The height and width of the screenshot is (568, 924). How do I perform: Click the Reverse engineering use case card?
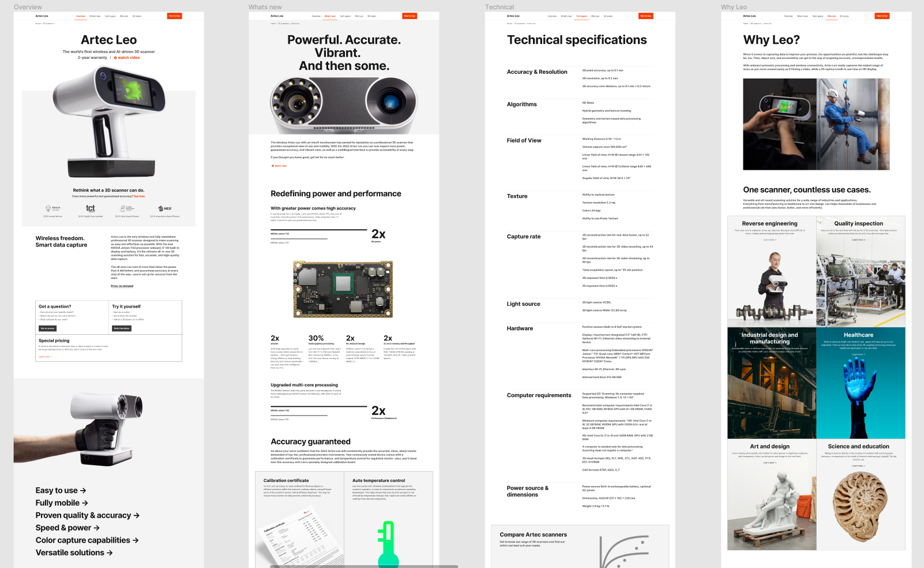click(772, 271)
